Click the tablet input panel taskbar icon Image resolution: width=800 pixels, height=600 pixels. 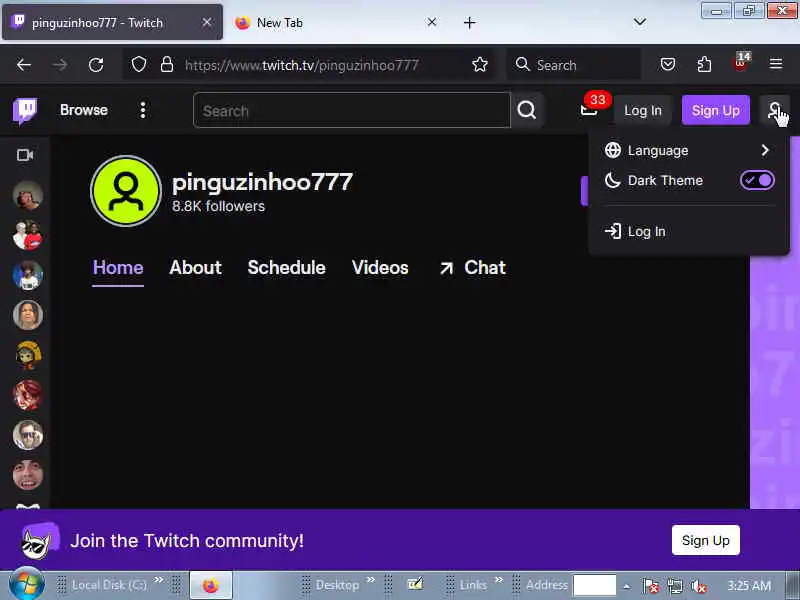click(x=415, y=584)
